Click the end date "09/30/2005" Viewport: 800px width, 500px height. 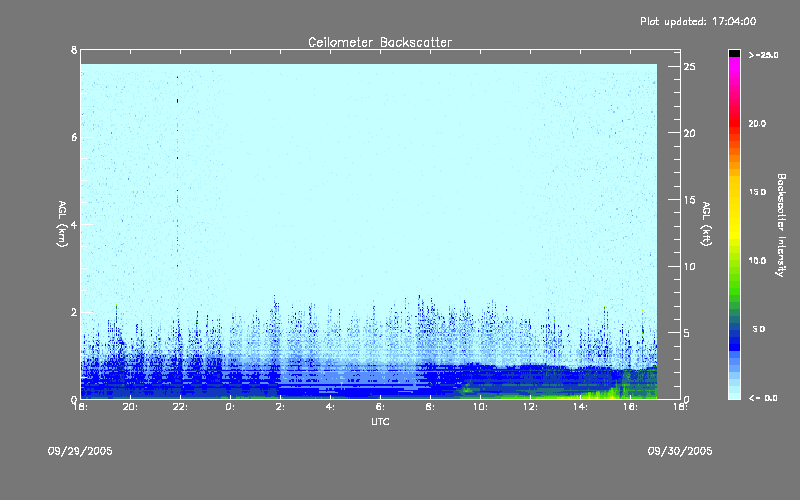click(680, 451)
